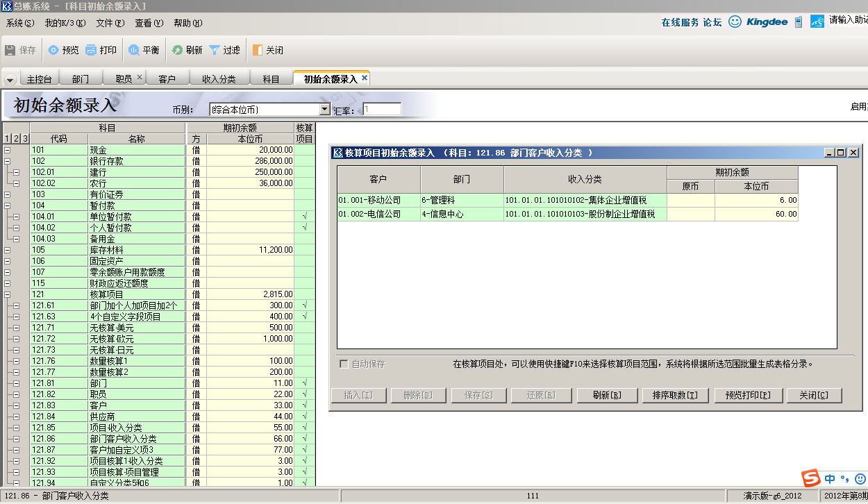Collapse the 121 核算项目 tree node

[8, 294]
